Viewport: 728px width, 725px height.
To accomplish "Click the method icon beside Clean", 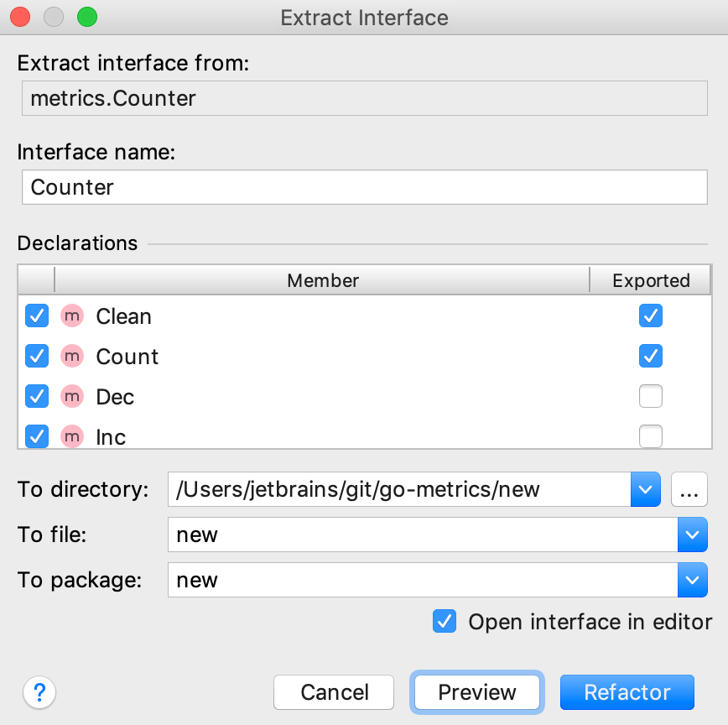I will 72,316.
